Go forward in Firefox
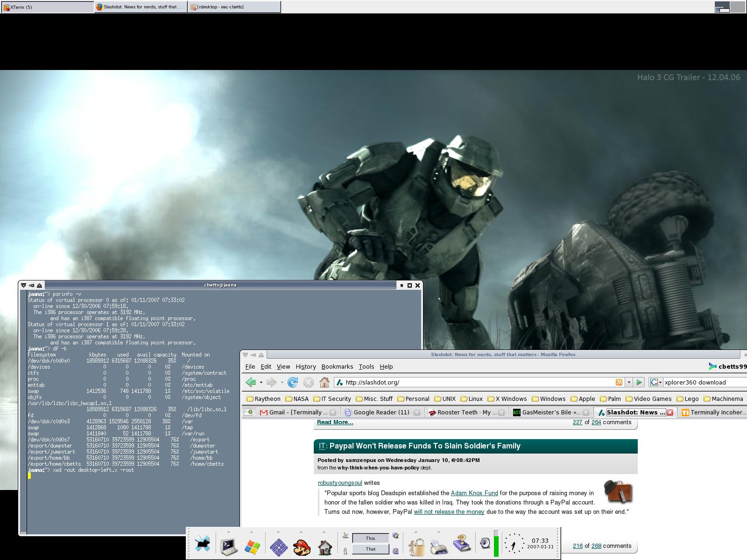Image resolution: width=747 pixels, height=560 pixels. click(271, 382)
